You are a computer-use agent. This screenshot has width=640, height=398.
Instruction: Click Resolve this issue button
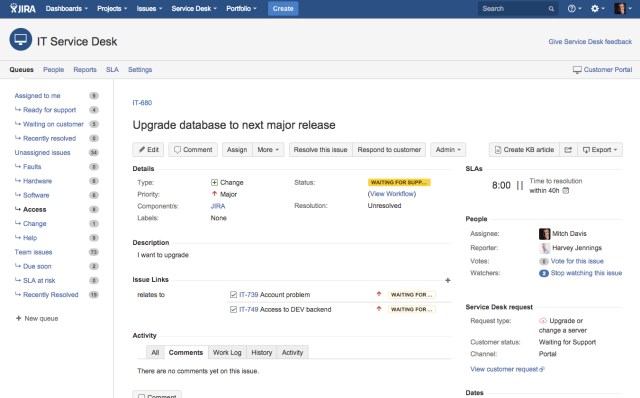click(x=320, y=150)
